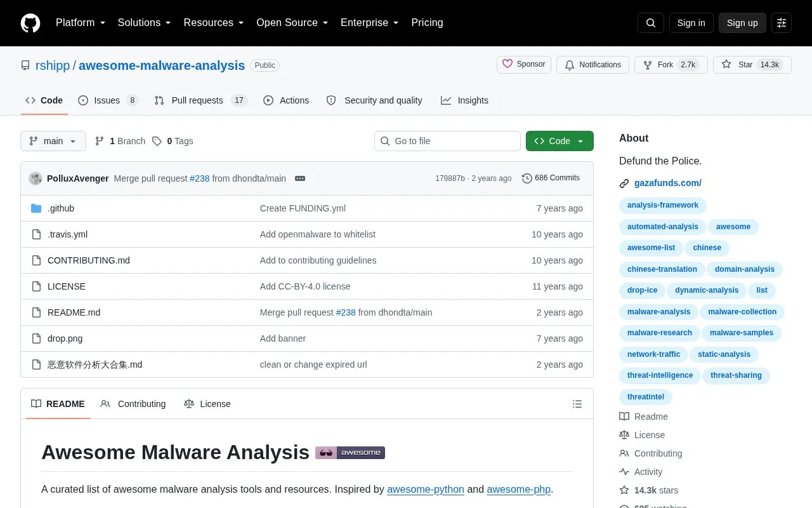Open the green Code dropdown button
Screen dimensions: 812x508
pyautogui.click(x=560, y=141)
